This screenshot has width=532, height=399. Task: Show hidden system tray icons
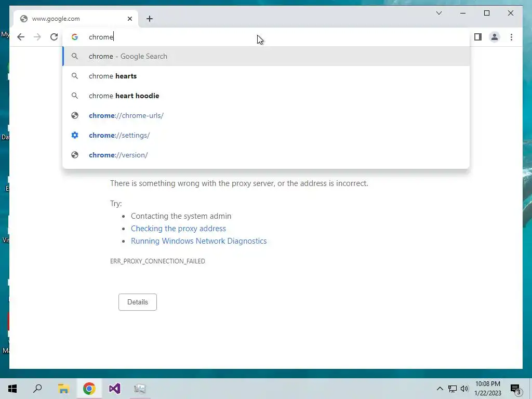pyautogui.click(x=440, y=389)
